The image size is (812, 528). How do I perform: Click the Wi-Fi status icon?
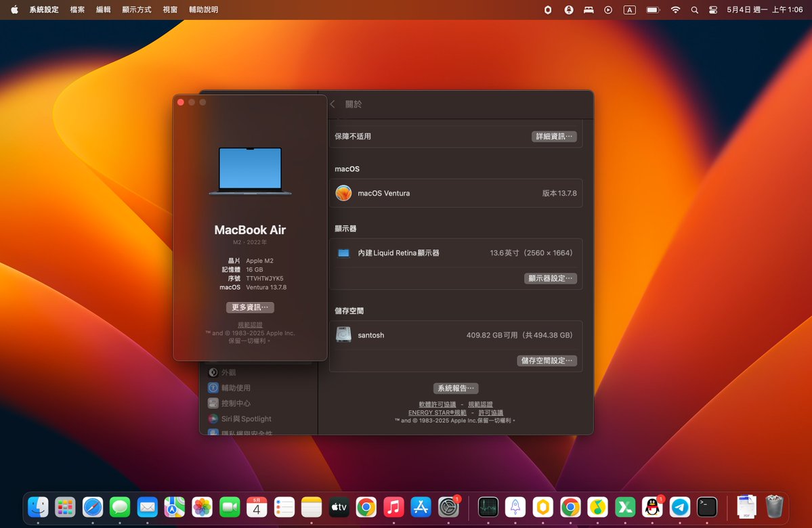point(675,10)
